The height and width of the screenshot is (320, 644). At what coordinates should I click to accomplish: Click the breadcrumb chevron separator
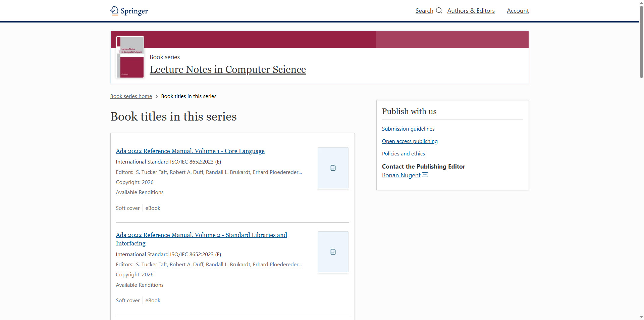pyautogui.click(x=157, y=96)
